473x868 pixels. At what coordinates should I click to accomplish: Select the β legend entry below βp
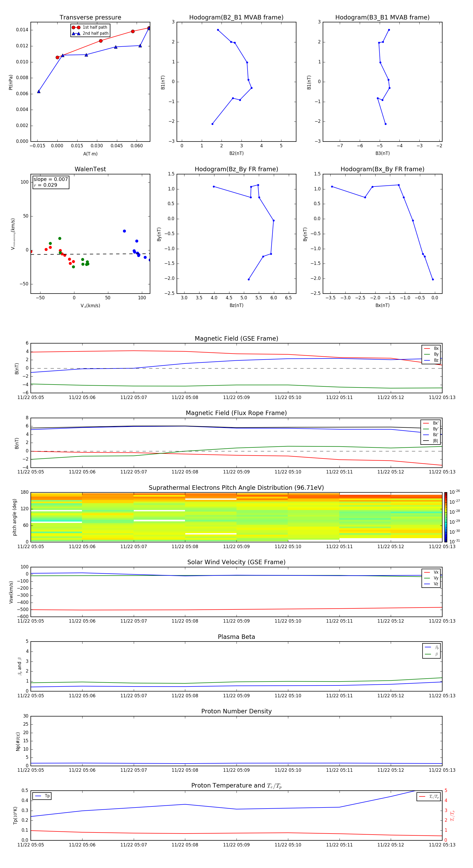[431, 654]
